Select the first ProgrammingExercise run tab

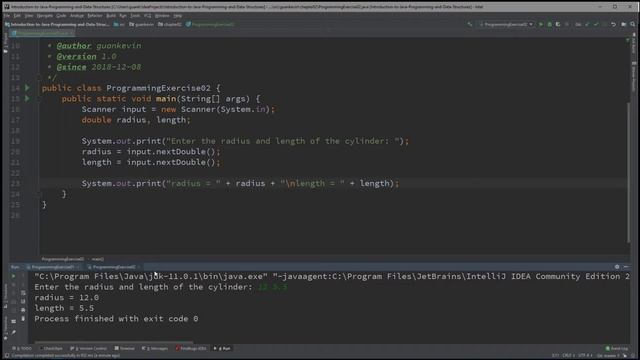[53, 267]
